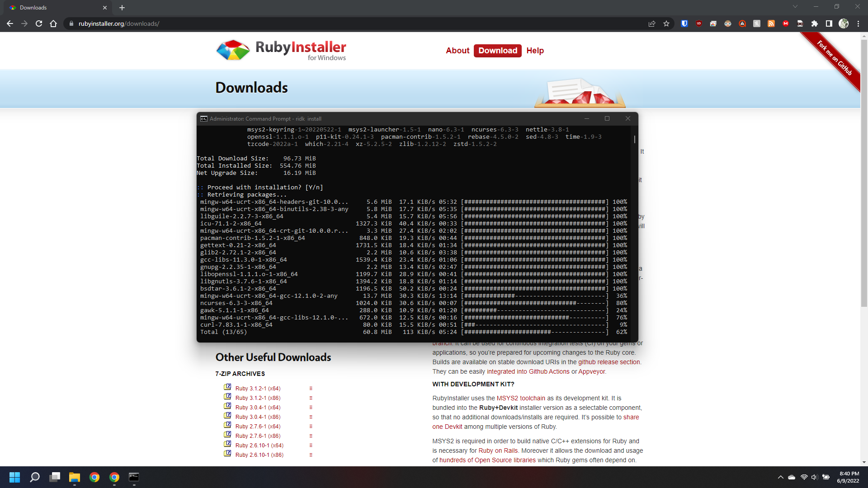The width and height of the screenshot is (868, 488).
Task: Open the tab search dropdown arrow
Action: [795, 6]
